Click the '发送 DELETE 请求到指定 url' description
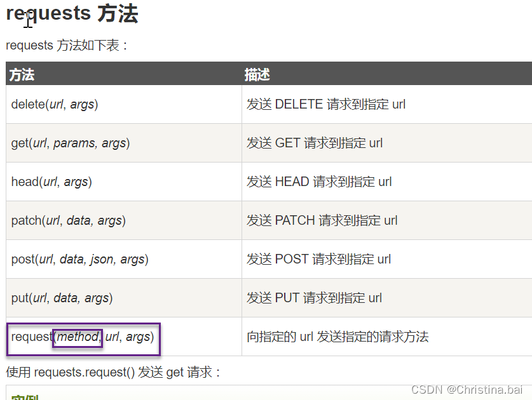 point(326,104)
